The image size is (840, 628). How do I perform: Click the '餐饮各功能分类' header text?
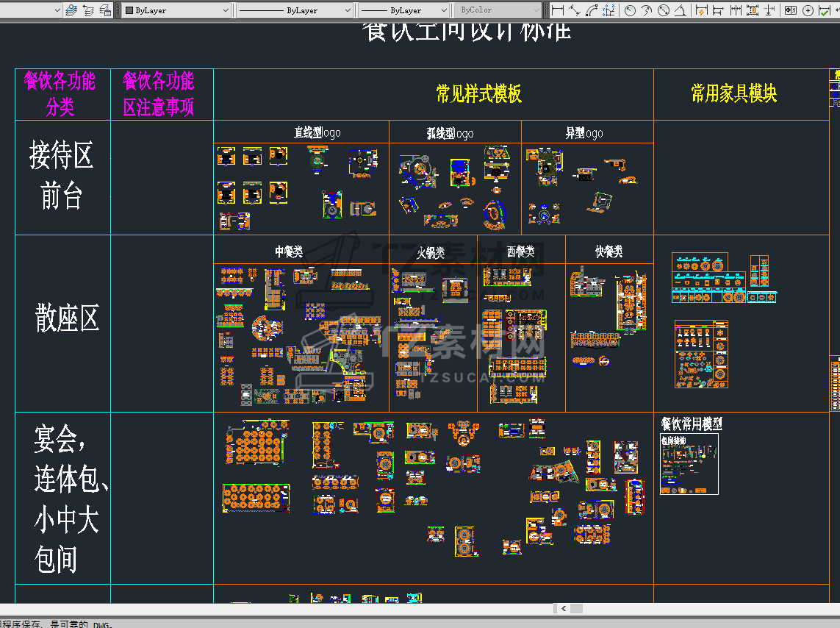point(60,94)
